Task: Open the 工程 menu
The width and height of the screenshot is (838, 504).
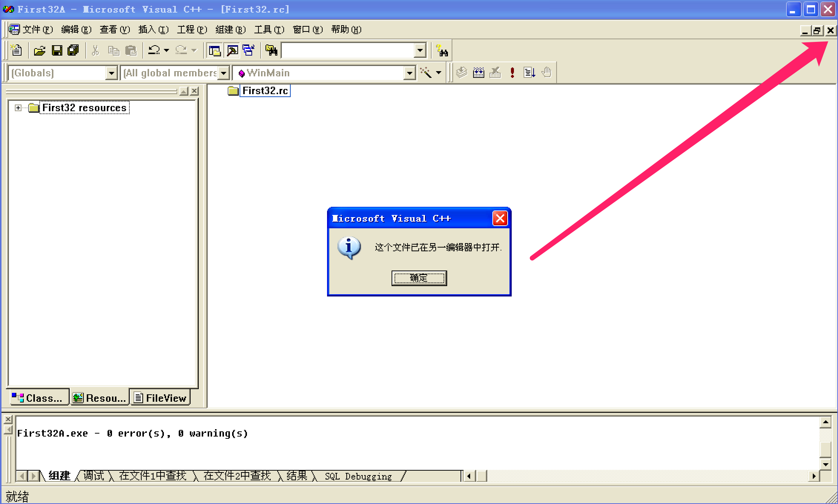Action: (191, 30)
